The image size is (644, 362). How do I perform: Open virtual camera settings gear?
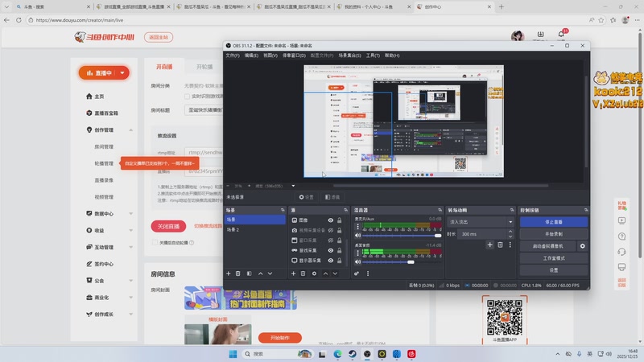pyautogui.click(x=582, y=246)
